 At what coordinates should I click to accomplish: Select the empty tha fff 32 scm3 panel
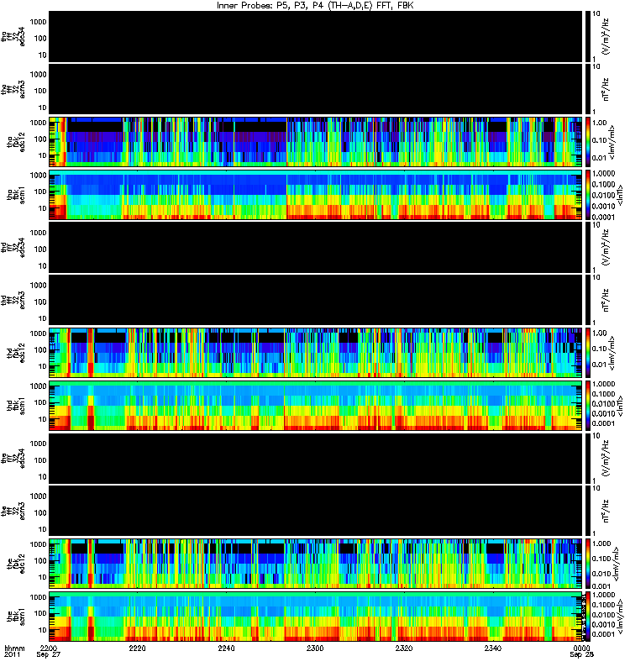316,89
